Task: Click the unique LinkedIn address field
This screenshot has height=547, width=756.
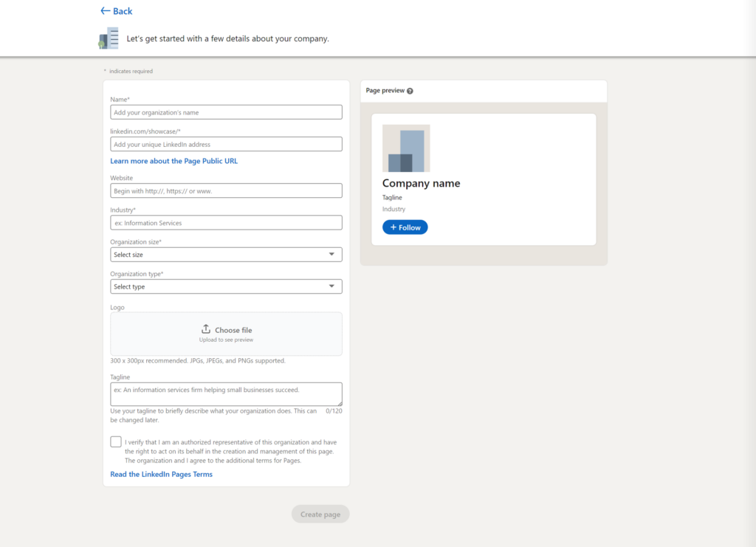Action: [x=226, y=143]
